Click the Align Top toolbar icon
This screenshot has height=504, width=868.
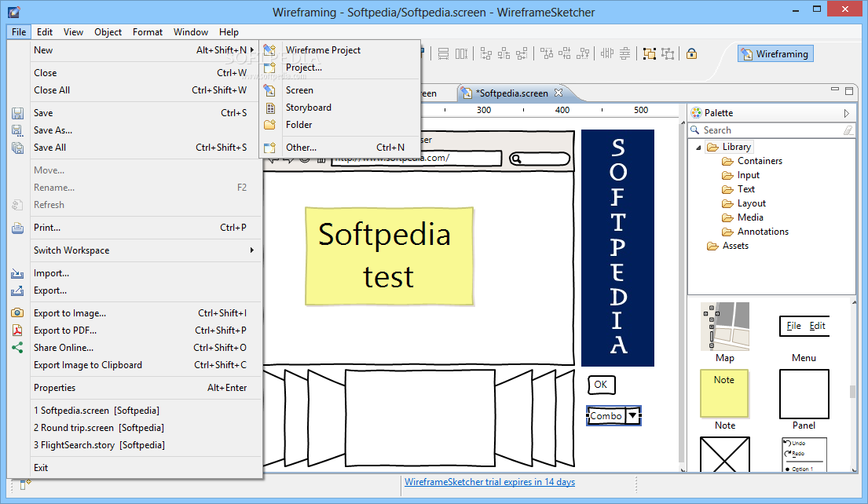[547, 53]
